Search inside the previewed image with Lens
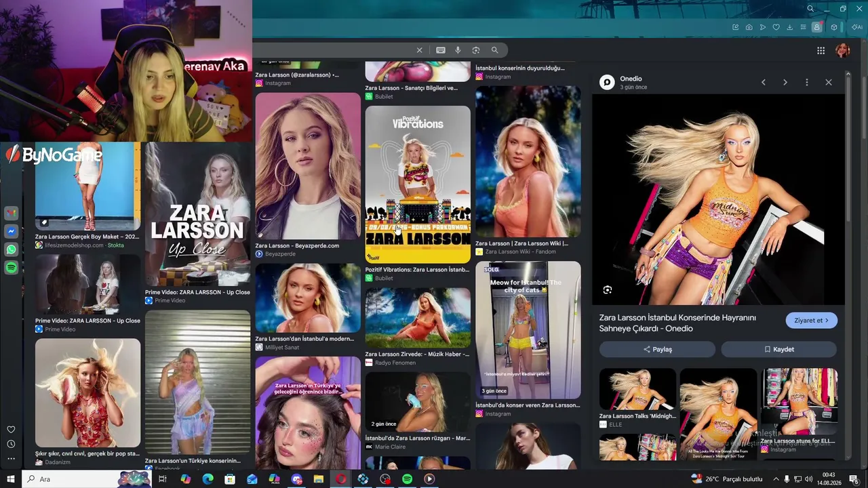The width and height of the screenshot is (868, 488). pos(608,290)
